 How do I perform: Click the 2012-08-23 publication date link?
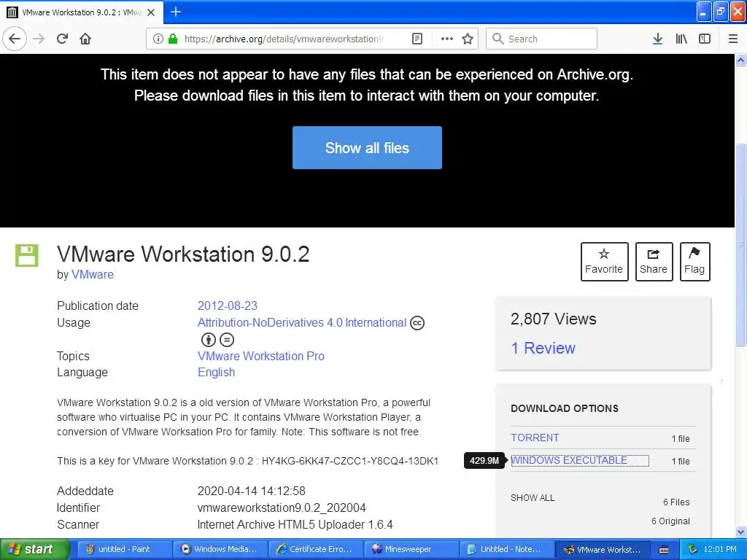pos(228,306)
